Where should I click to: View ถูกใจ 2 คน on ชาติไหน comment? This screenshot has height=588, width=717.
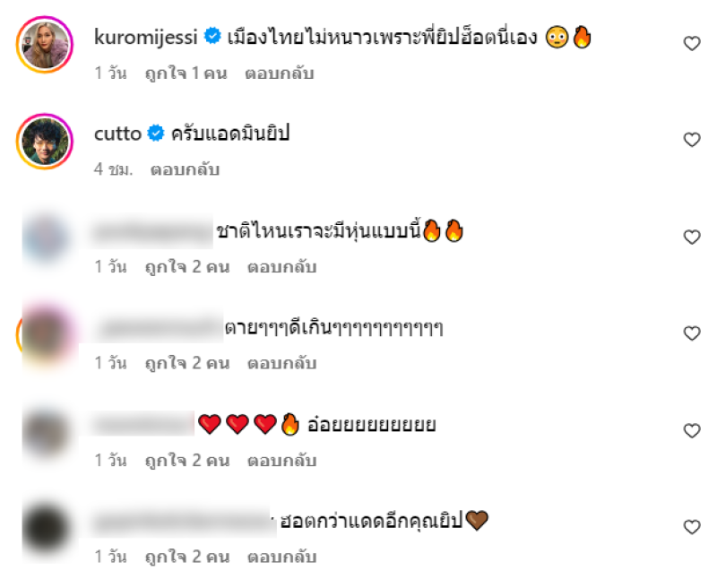[187, 266]
